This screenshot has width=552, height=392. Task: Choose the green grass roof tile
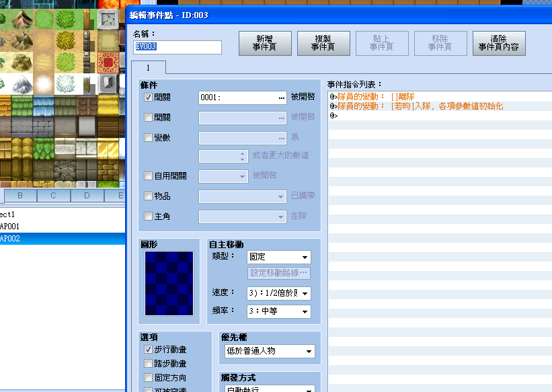(22, 106)
